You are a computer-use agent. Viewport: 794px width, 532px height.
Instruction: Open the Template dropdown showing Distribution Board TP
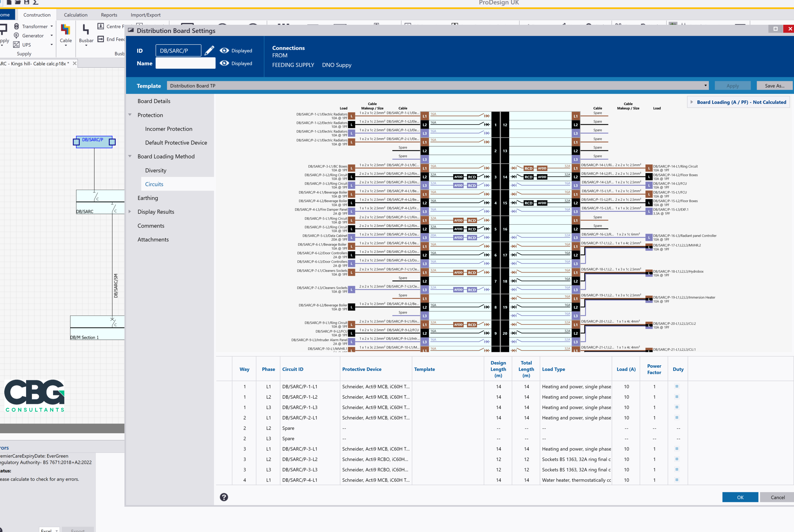click(x=705, y=85)
